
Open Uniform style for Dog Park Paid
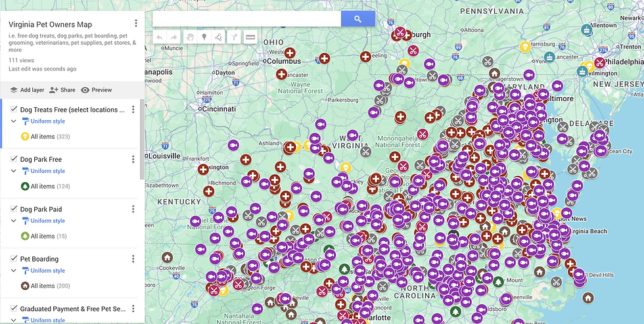[43, 221]
